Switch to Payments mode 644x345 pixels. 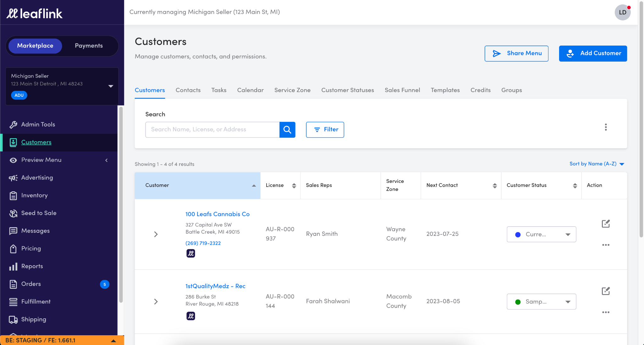(89, 46)
